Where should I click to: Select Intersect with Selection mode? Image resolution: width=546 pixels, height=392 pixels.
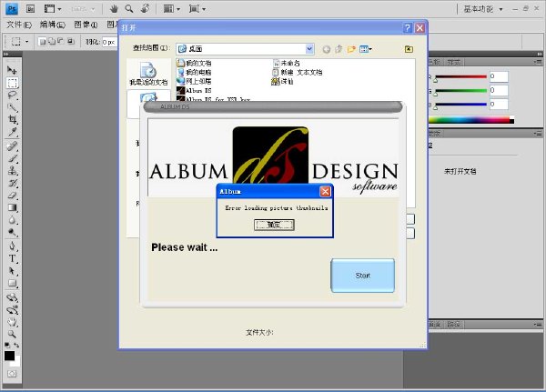point(71,42)
